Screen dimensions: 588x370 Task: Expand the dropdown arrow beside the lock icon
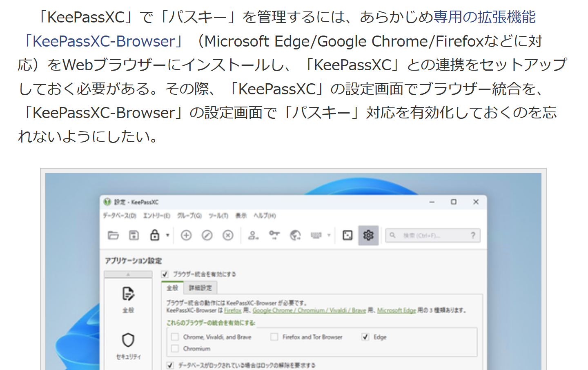(167, 236)
